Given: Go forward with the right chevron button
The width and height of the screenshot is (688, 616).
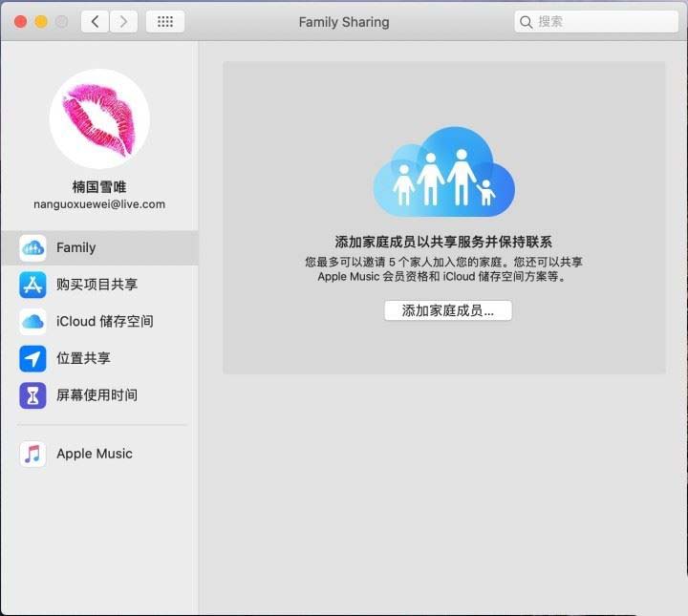Looking at the screenshot, I should click(123, 21).
